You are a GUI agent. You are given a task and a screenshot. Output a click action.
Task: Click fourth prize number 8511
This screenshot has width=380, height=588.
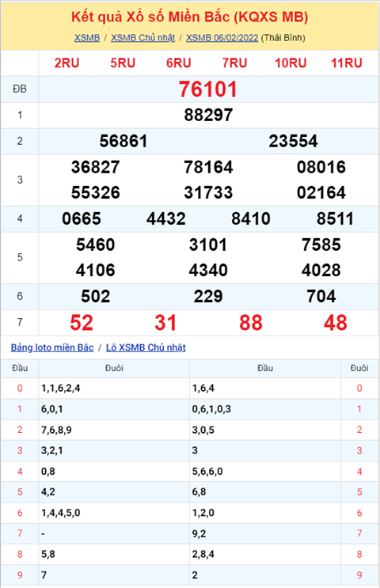click(335, 219)
